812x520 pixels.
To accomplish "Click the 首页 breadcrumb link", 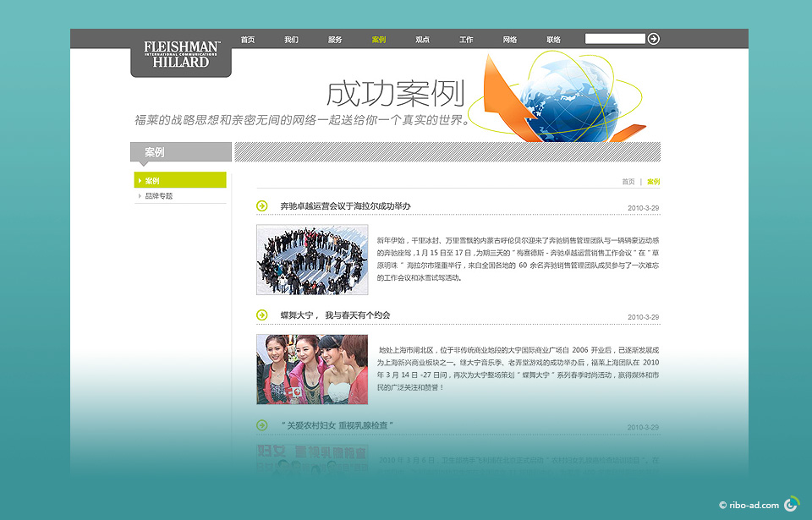I will point(628,182).
